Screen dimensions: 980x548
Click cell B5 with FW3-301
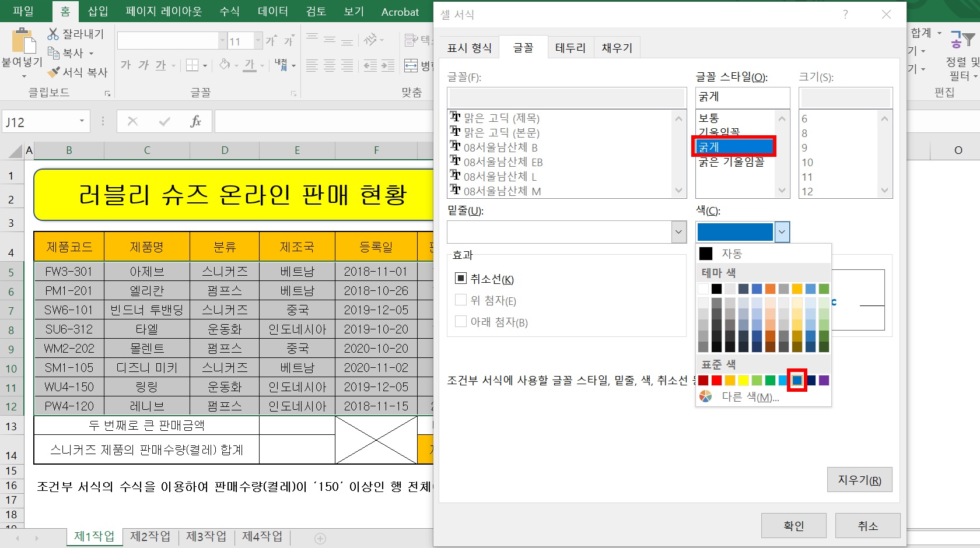[x=69, y=271]
